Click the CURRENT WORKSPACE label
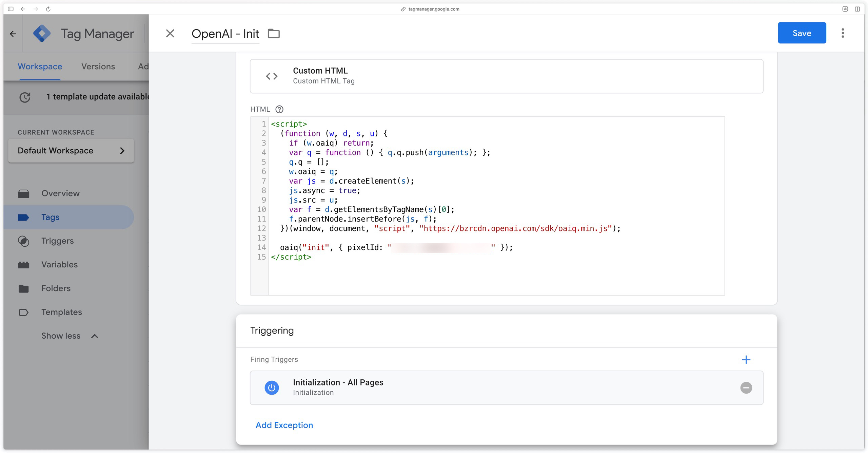Screen dimensions: 868x453 click(56, 132)
